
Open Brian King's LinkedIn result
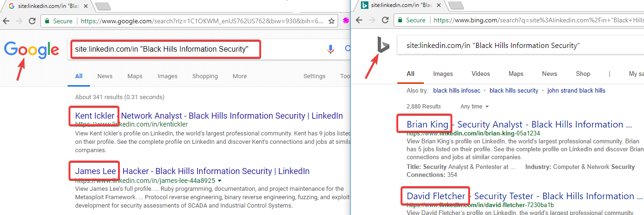click(x=519, y=124)
